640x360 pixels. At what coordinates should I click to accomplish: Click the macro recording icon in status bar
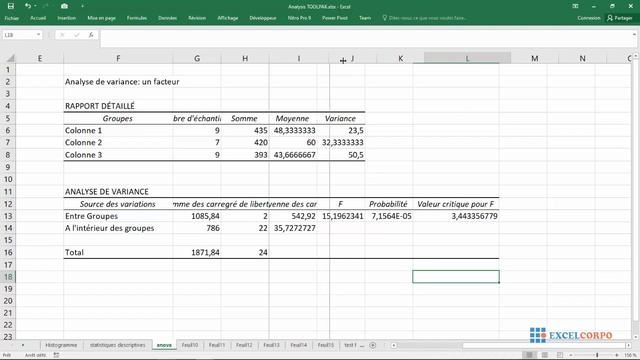click(56, 355)
